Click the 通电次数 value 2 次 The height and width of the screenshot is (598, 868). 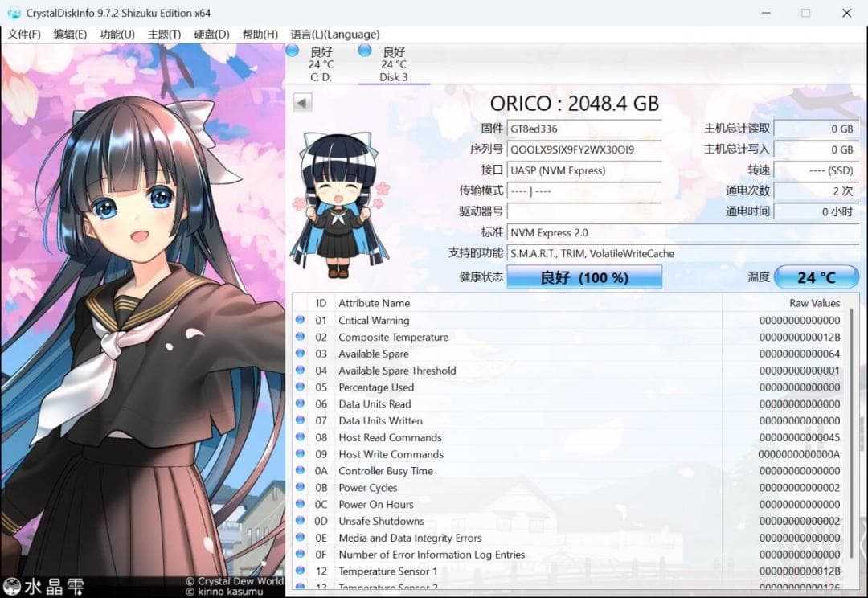817,191
